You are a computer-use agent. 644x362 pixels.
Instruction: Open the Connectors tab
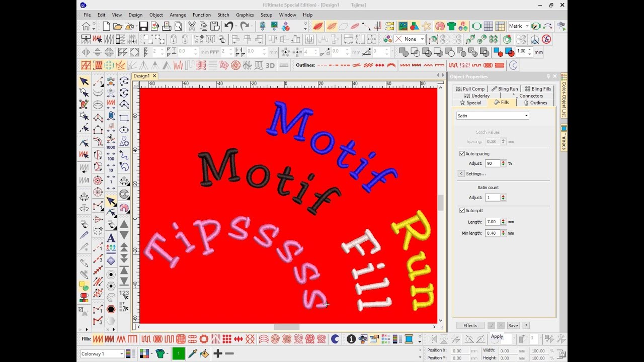tap(528, 96)
